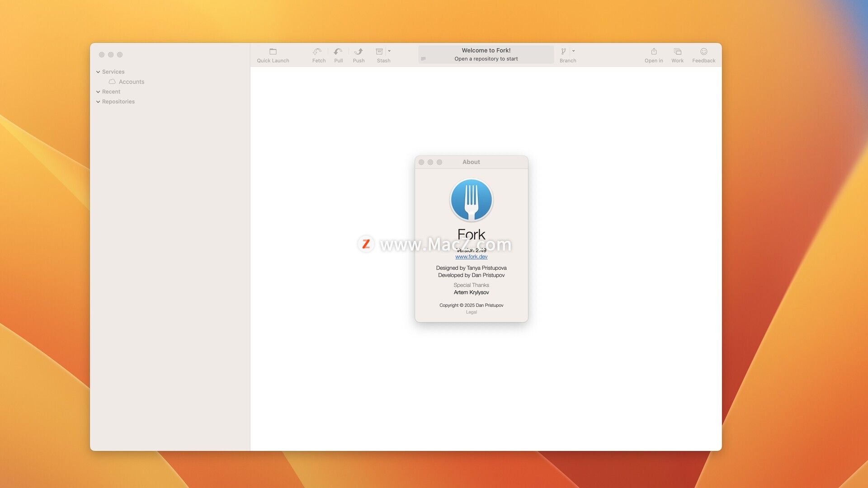Screen dimensions: 868x488
Task: Click Developed by Dan Pristupov text
Action: (x=471, y=275)
